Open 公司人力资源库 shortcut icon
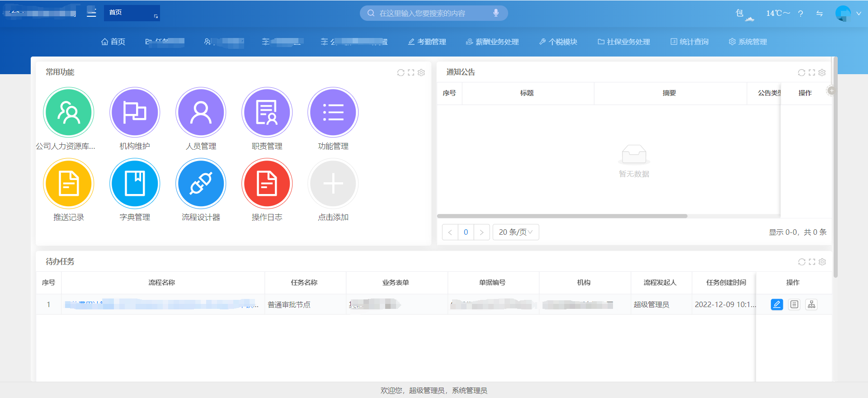 pos(69,112)
